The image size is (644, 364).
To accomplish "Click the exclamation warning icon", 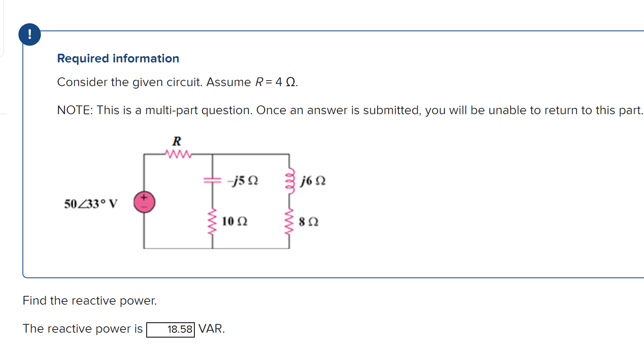I will (30, 34).
